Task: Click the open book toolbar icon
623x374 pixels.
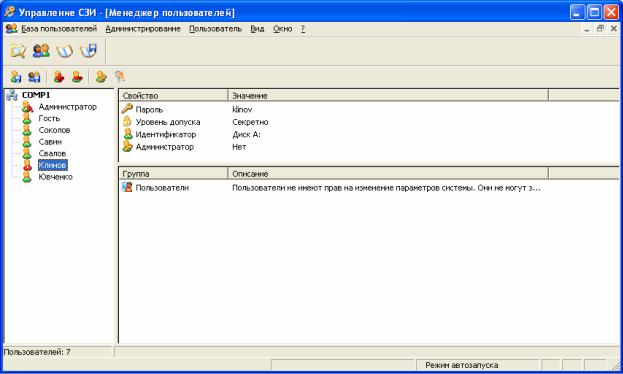Action: (x=65, y=51)
